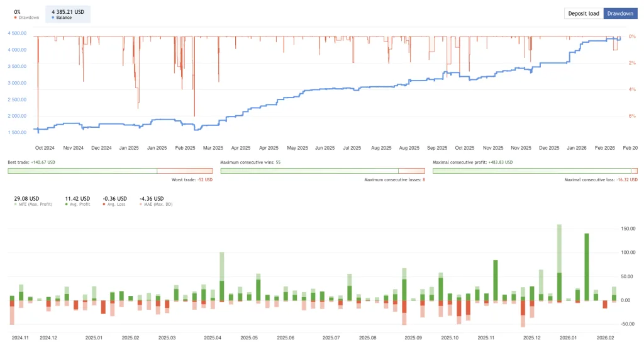Click the Sep 2025 date axis label
This screenshot has height=345, width=644.
pos(437,148)
